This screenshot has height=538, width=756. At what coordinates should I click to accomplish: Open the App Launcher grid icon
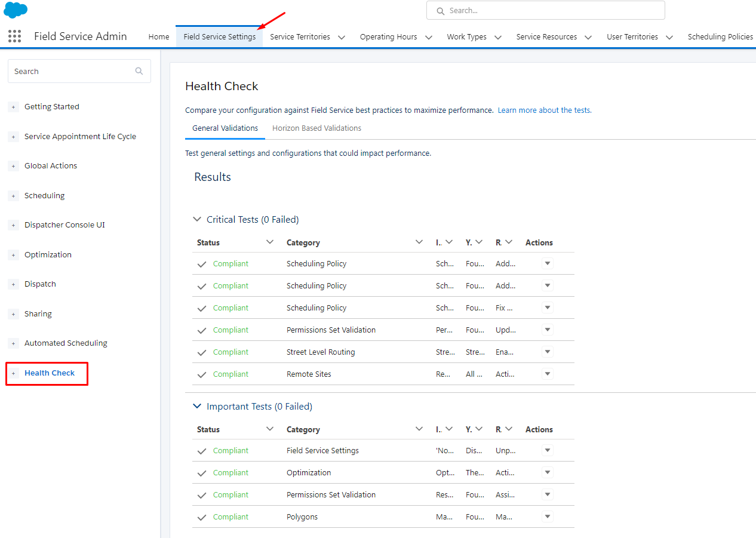click(x=15, y=36)
